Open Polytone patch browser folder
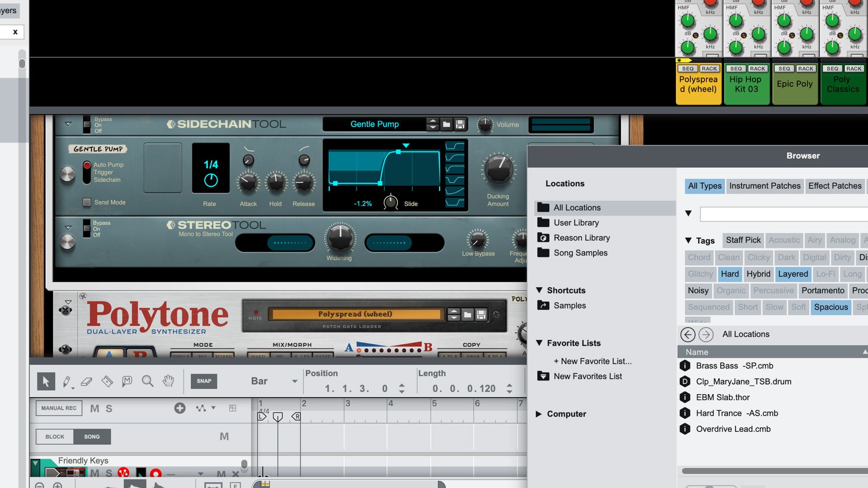This screenshot has width=868, height=488. coord(468,315)
